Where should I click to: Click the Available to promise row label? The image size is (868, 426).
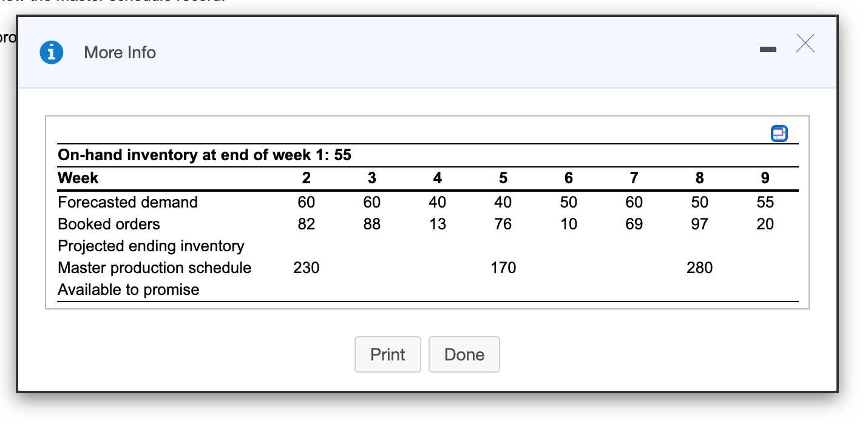click(x=128, y=289)
